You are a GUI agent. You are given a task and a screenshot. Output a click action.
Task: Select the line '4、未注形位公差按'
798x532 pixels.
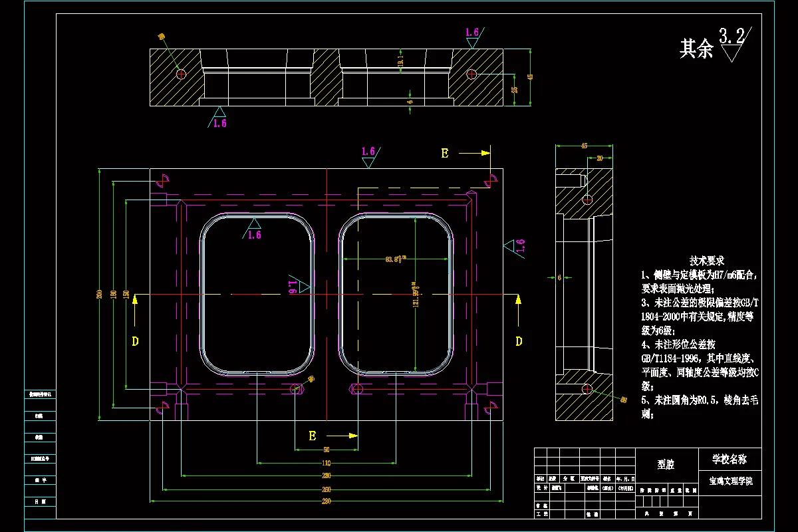click(x=678, y=344)
